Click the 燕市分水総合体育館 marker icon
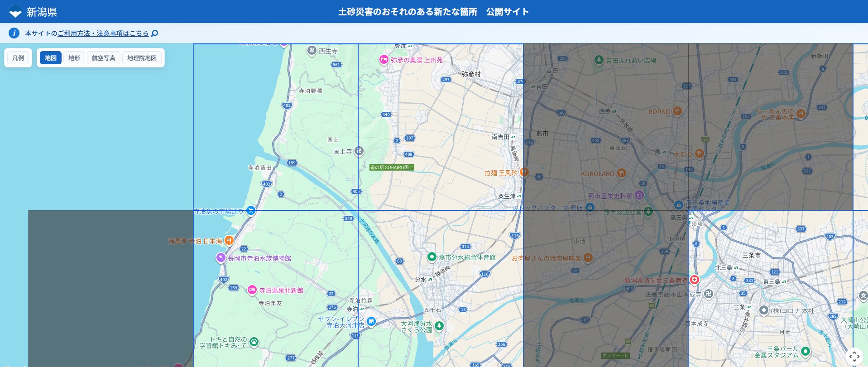This screenshot has width=868, height=367. [x=432, y=257]
